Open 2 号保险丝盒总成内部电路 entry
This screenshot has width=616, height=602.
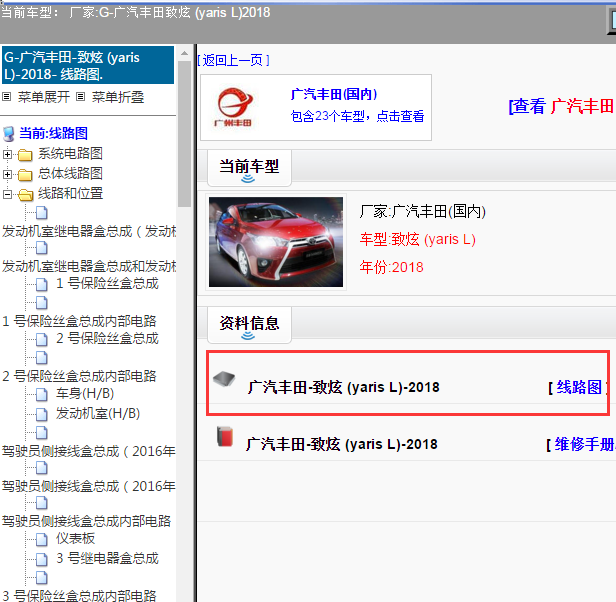point(79,376)
